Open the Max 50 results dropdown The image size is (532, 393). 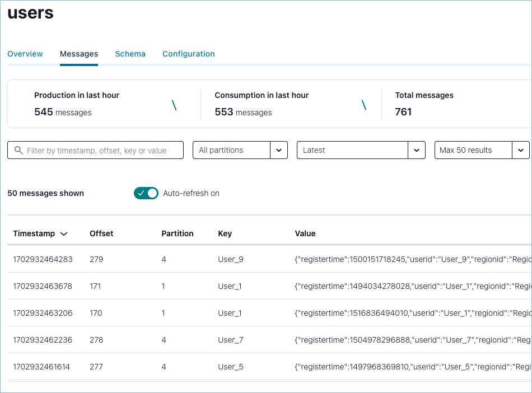tap(482, 150)
